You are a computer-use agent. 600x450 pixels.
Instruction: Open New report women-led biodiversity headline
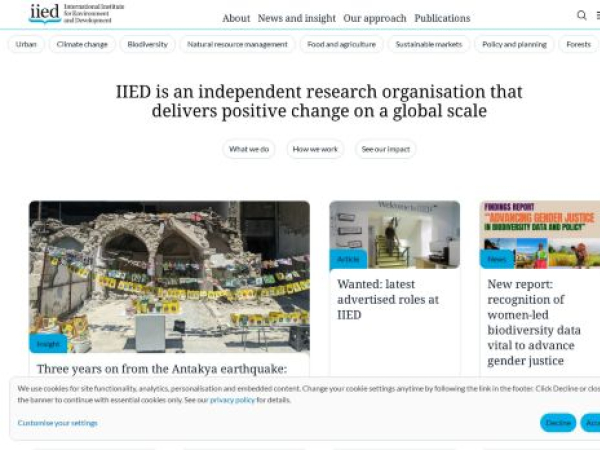534,323
